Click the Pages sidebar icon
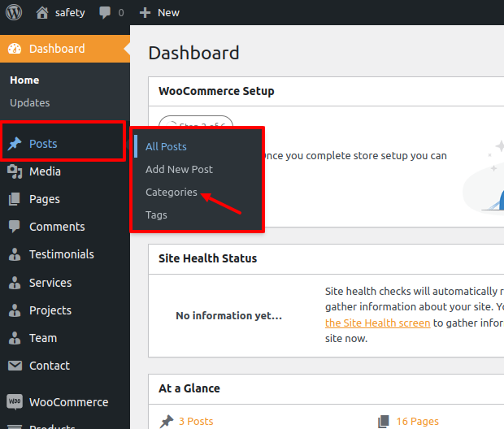This screenshot has width=504, height=429. coord(15,199)
